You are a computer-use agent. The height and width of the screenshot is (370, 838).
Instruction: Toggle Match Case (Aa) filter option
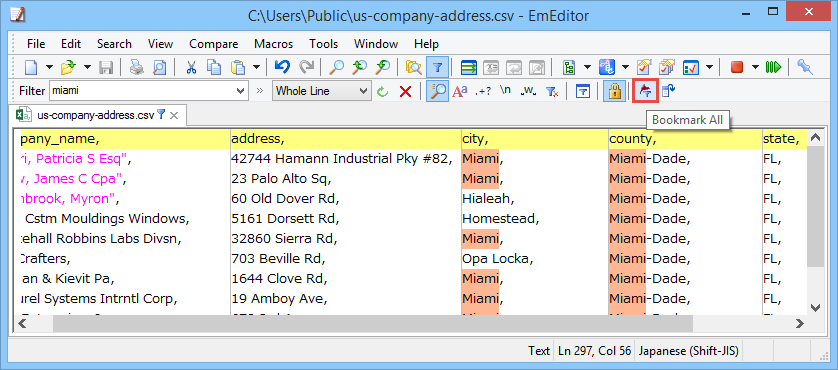click(460, 91)
